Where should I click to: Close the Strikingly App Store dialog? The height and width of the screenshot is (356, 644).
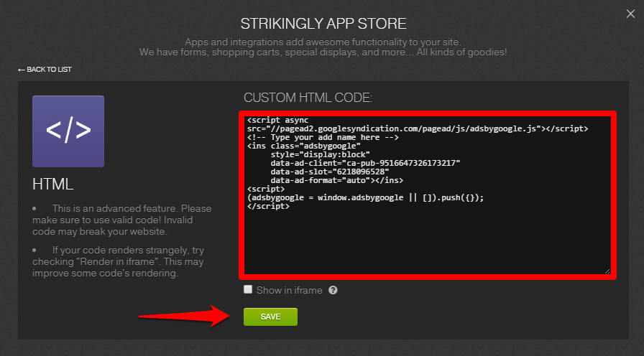tap(630, 14)
